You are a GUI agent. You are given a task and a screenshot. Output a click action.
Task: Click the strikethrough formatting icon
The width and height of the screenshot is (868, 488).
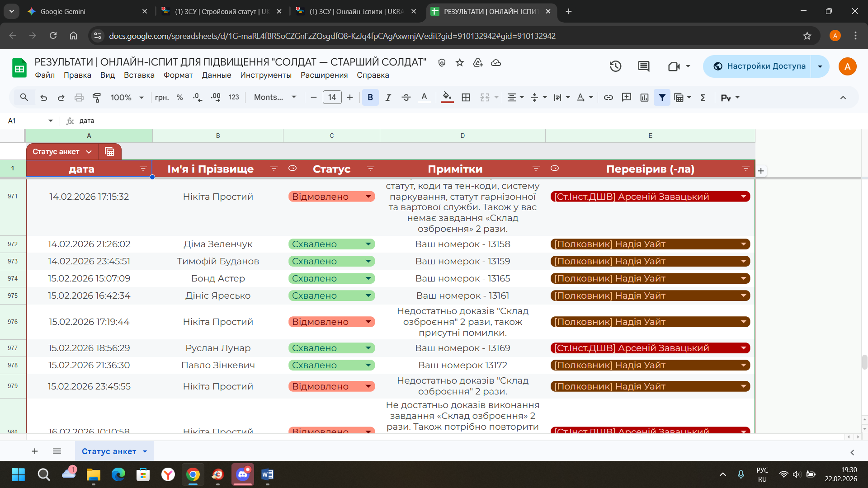406,97
